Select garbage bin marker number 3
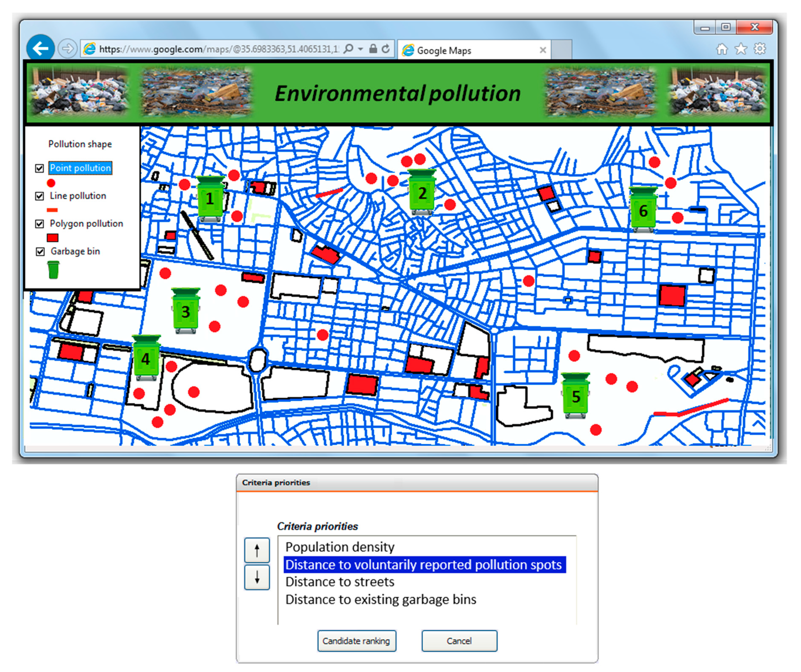The width and height of the screenshot is (801, 672). point(185,311)
